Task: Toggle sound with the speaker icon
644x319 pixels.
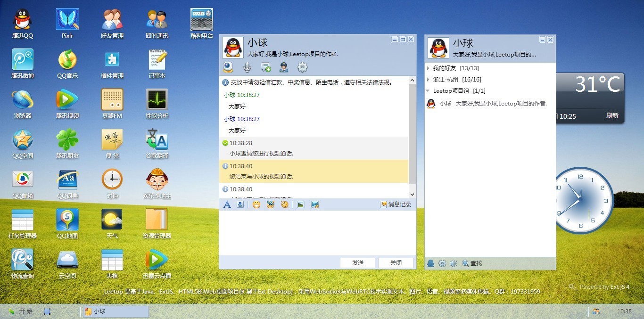Action: tap(454, 263)
